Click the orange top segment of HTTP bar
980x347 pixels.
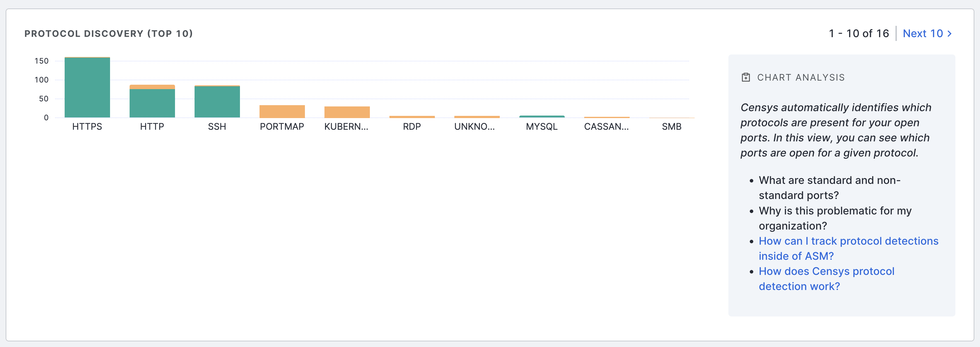click(x=152, y=87)
